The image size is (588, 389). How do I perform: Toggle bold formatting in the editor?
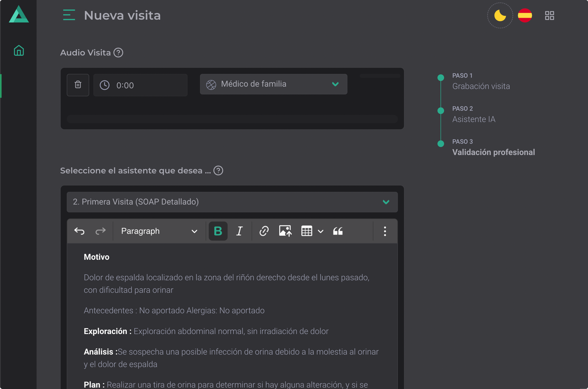pyautogui.click(x=218, y=231)
